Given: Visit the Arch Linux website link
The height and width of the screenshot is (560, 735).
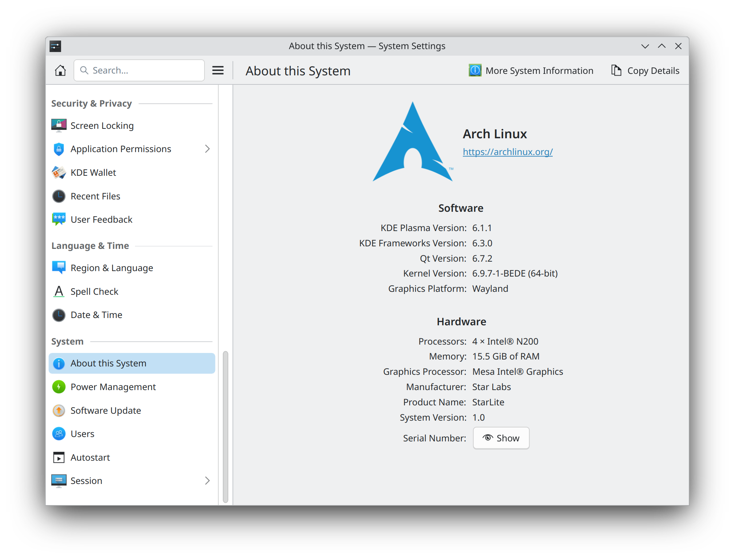Looking at the screenshot, I should pos(507,152).
